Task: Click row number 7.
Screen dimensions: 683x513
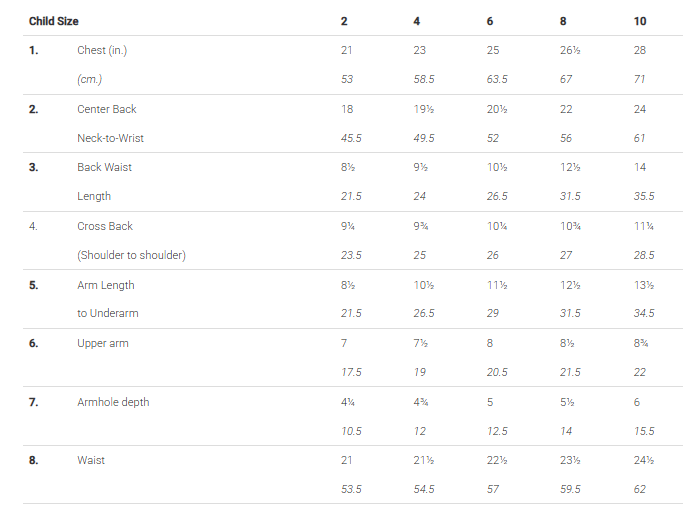Action: (x=33, y=402)
